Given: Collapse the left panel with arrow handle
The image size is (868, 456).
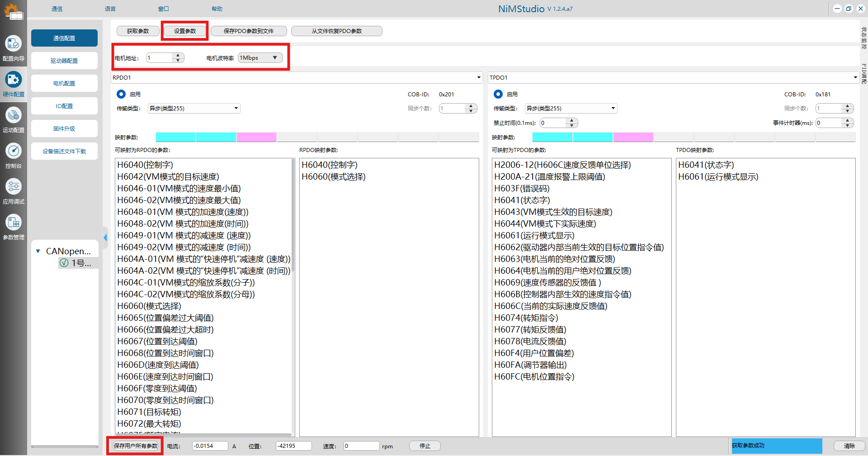Looking at the screenshot, I should click(105, 237).
